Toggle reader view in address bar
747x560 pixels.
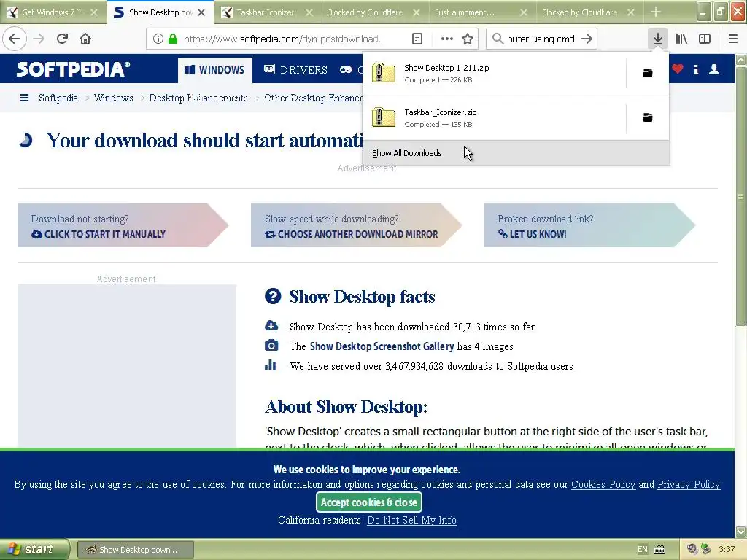417,39
